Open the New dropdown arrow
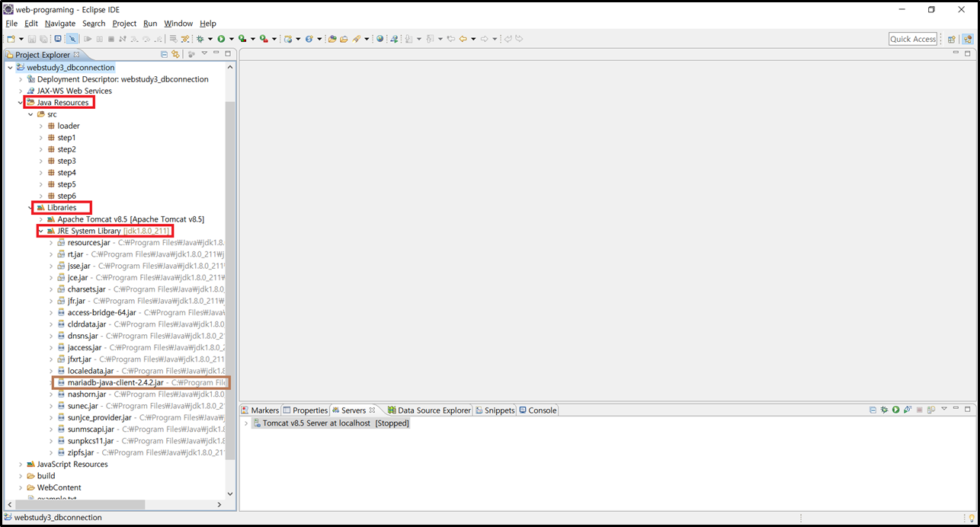The width and height of the screenshot is (980, 527). click(21, 39)
